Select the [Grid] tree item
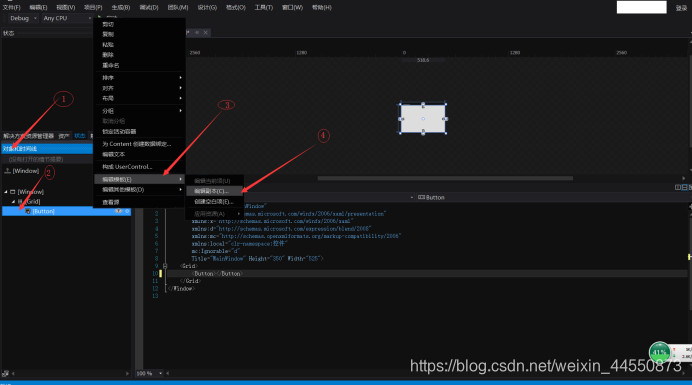Screen dimensions: 692x385 pyautogui.click(x=33, y=202)
